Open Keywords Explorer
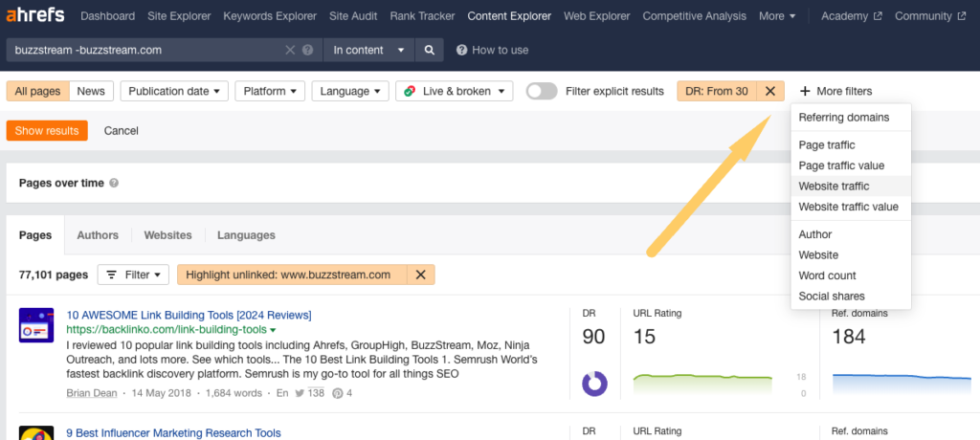Screen dimensions: 980x440 pyautogui.click(x=270, y=16)
